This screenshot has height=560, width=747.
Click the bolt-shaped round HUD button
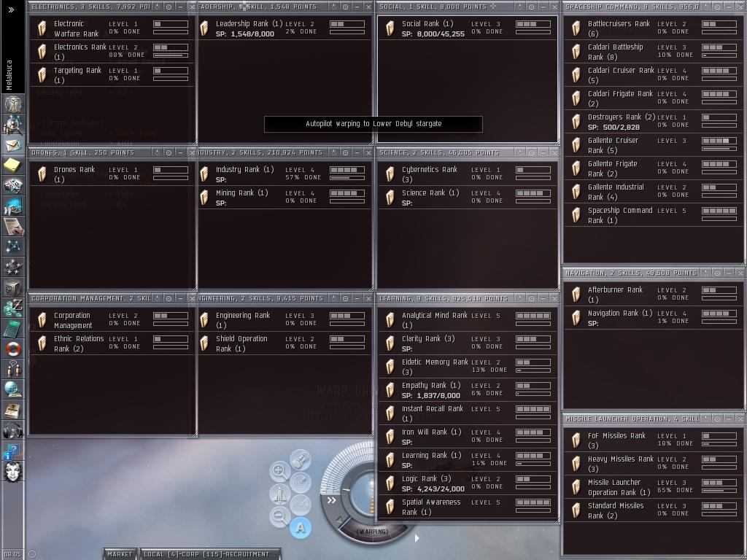(301, 460)
